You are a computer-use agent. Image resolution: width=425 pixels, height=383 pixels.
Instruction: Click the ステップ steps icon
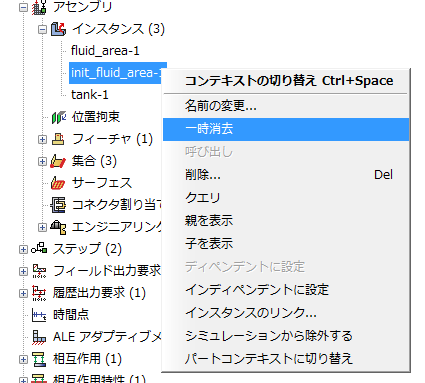39,248
